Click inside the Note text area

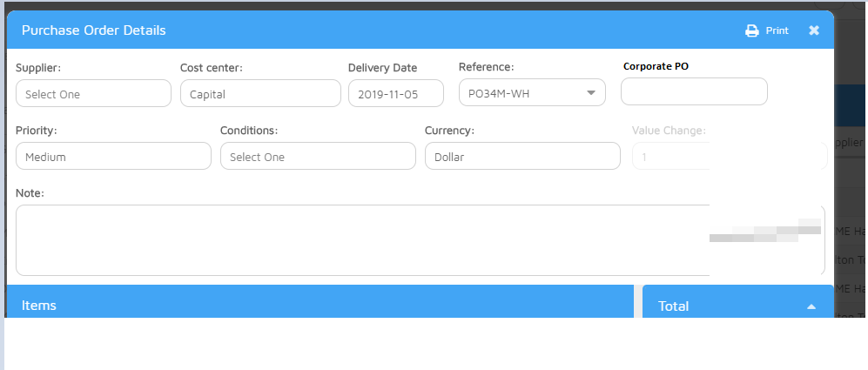click(348, 240)
